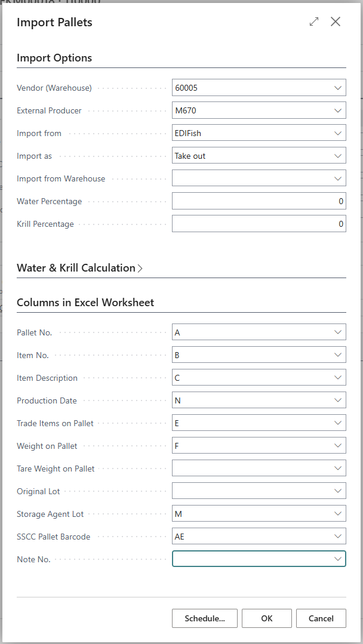
Task: Open the Import as dropdown arrow
Action: tap(338, 156)
